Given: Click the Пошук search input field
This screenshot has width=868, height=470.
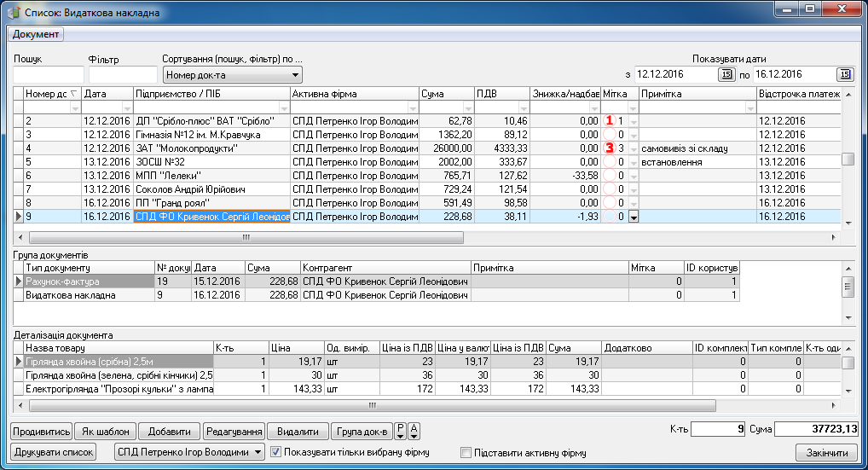Looking at the screenshot, I should tap(47, 75).
